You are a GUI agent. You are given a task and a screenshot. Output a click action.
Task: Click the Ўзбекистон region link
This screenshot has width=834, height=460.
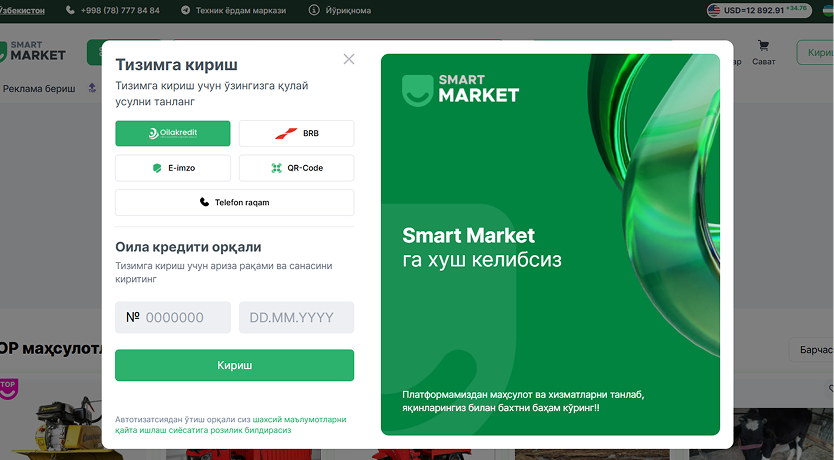click(22, 10)
